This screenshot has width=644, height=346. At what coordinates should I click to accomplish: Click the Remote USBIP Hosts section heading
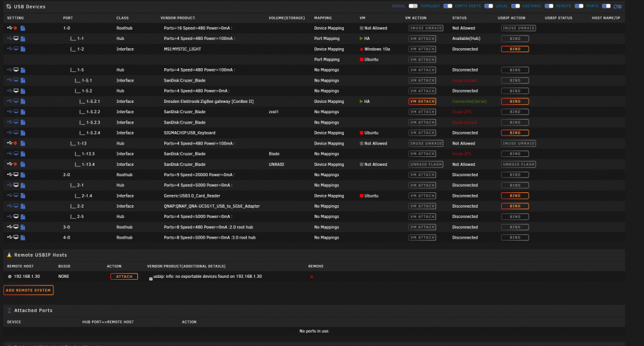pos(40,255)
